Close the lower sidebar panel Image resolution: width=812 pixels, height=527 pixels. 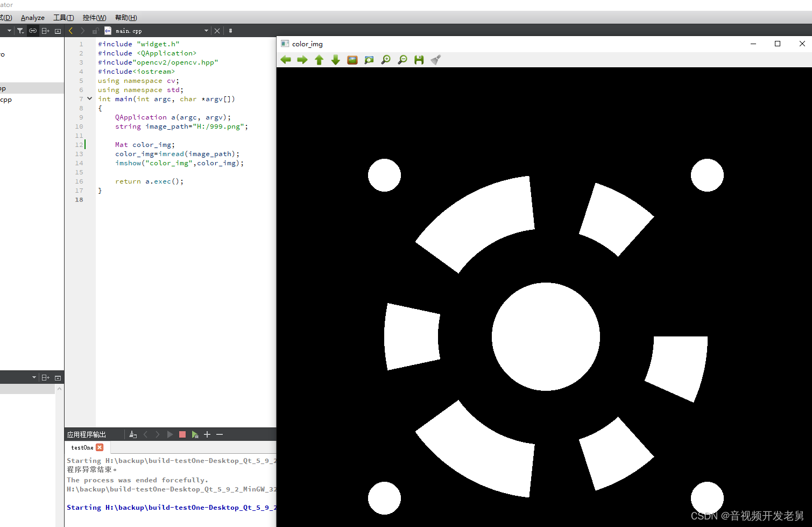(x=58, y=377)
